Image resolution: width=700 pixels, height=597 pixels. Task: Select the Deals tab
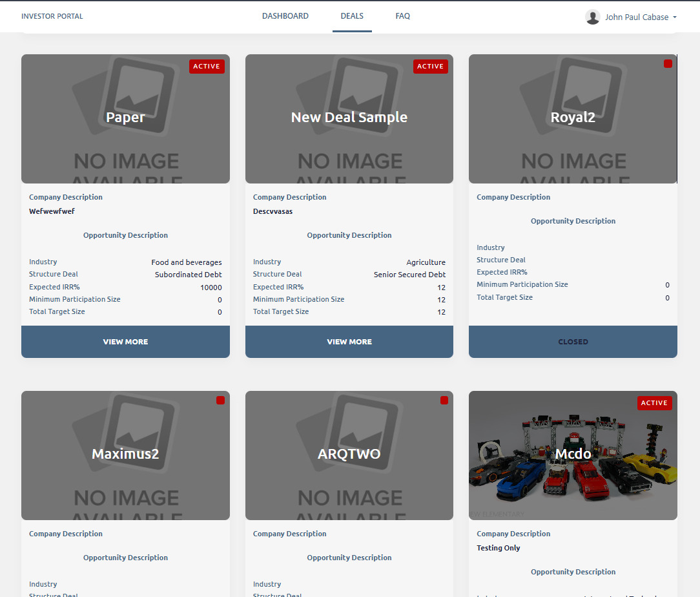point(352,16)
